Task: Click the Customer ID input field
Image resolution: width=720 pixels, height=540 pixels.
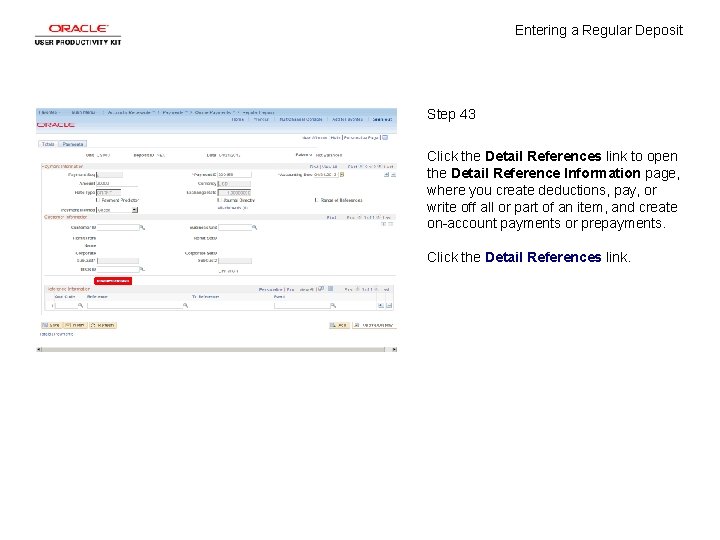Action: click(x=118, y=227)
